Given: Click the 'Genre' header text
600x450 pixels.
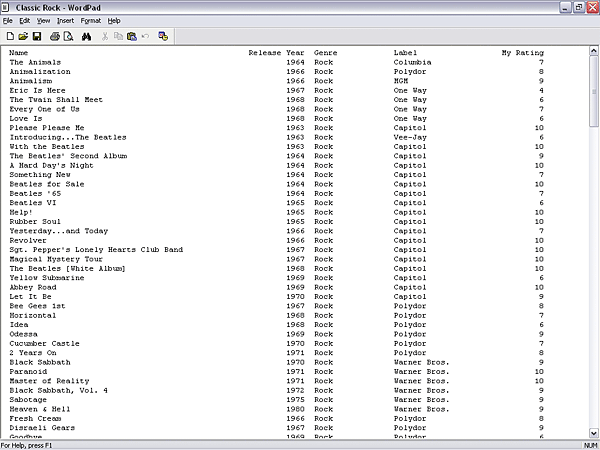Looking at the screenshot, I should tap(326, 53).
